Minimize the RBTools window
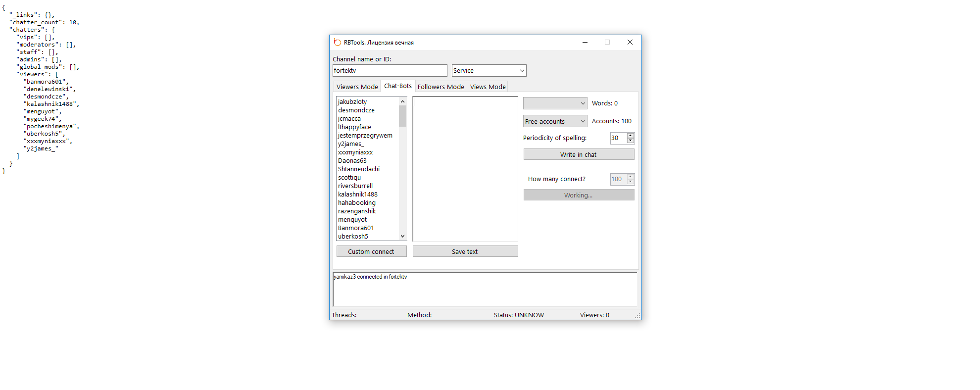This screenshot has height=390, width=980. coord(585,43)
